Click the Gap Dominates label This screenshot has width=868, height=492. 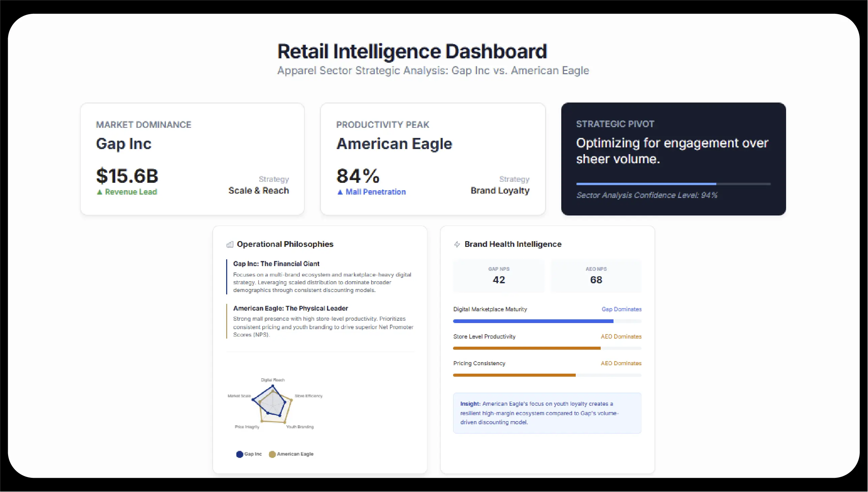click(621, 309)
